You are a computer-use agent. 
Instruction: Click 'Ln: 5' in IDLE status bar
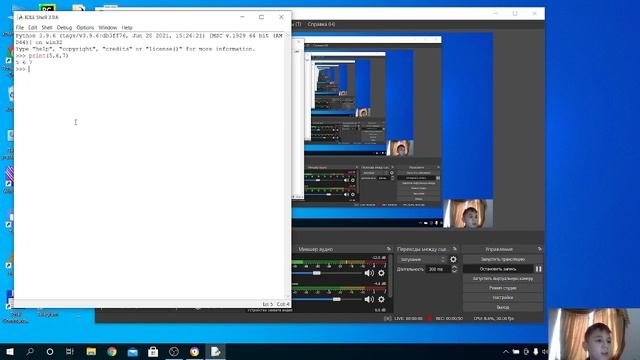pos(267,304)
